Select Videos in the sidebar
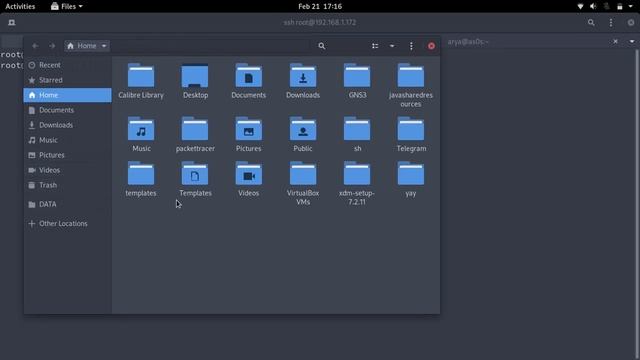This screenshot has height=360, width=640. pyautogui.click(x=67, y=170)
